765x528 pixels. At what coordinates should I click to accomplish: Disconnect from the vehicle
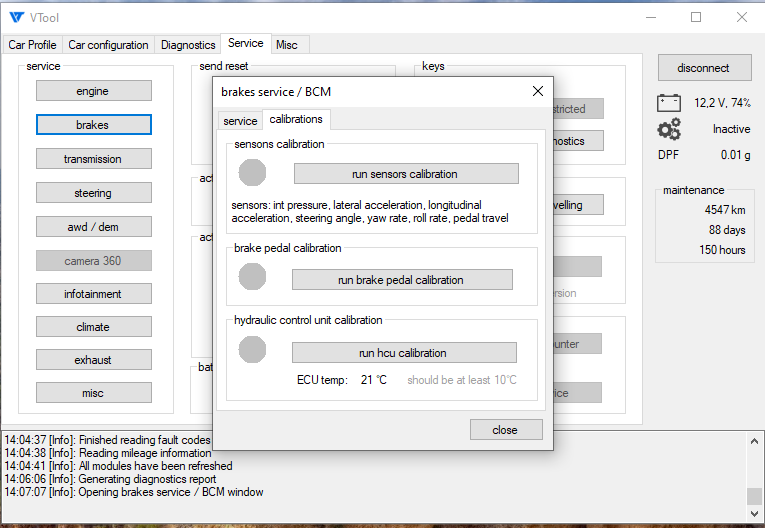(703, 68)
